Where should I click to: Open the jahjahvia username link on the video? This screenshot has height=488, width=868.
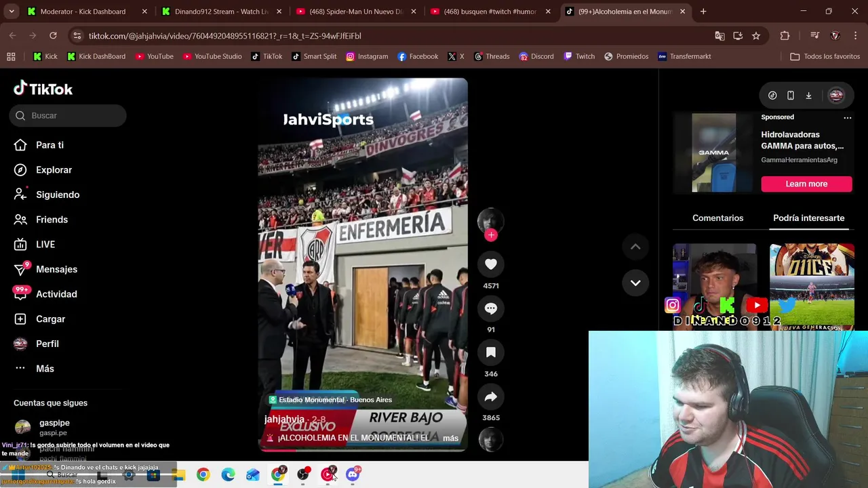click(284, 420)
